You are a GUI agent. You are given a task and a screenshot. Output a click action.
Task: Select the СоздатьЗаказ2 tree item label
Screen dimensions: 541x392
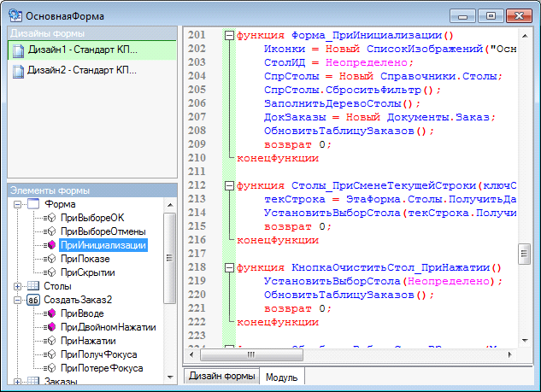pos(78,300)
